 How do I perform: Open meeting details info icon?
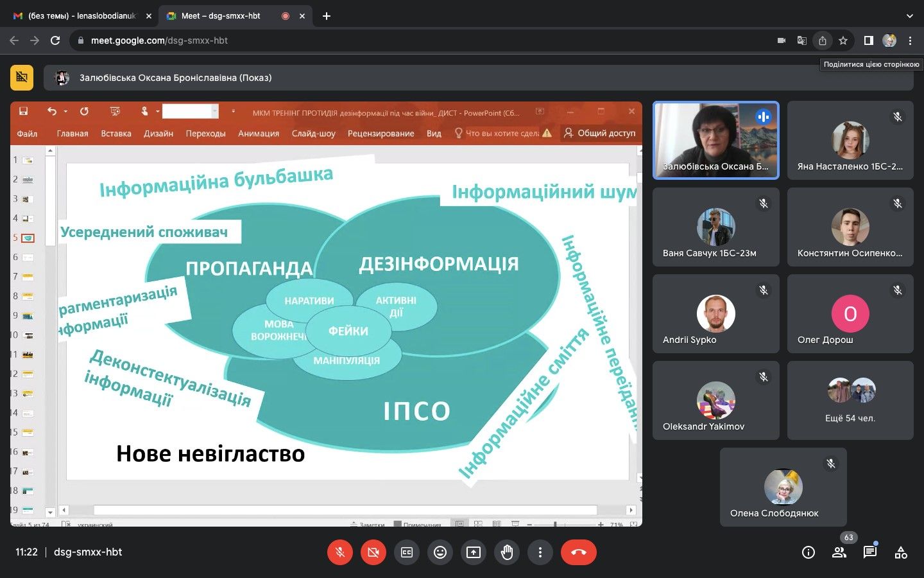coord(809,552)
